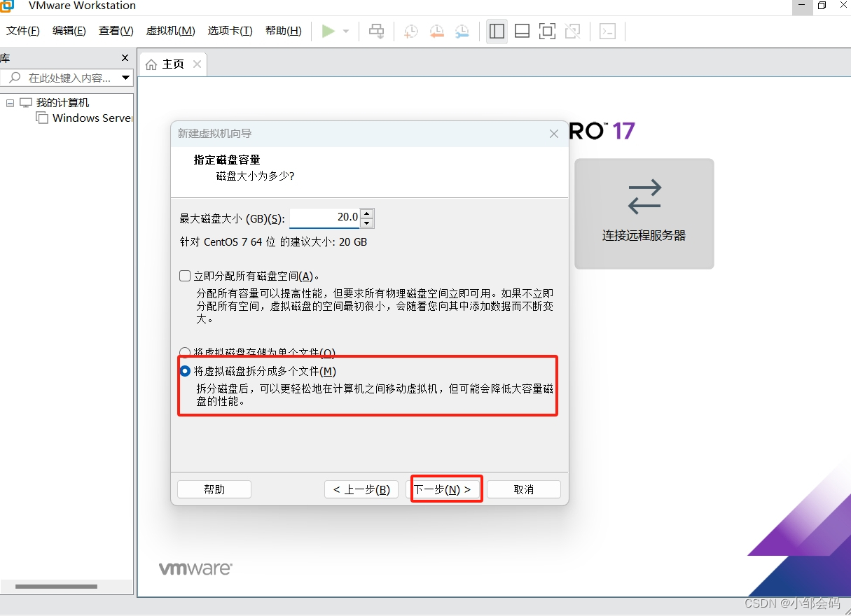Click the unity mode toolbar icon
851x616 pixels.
point(572,31)
